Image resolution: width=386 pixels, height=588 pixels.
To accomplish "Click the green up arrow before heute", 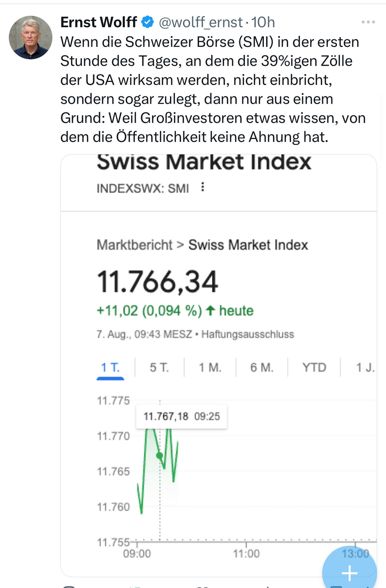I will pyautogui.click(x=211, y=311).
